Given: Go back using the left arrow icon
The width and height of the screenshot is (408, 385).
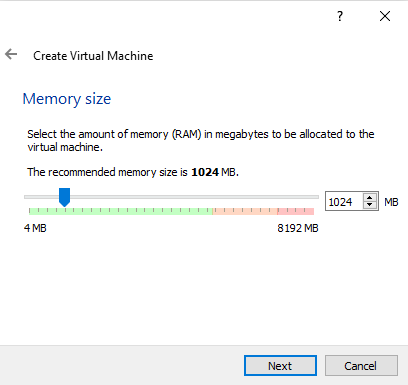Looking at the screenshot, I should click(11, 54).
